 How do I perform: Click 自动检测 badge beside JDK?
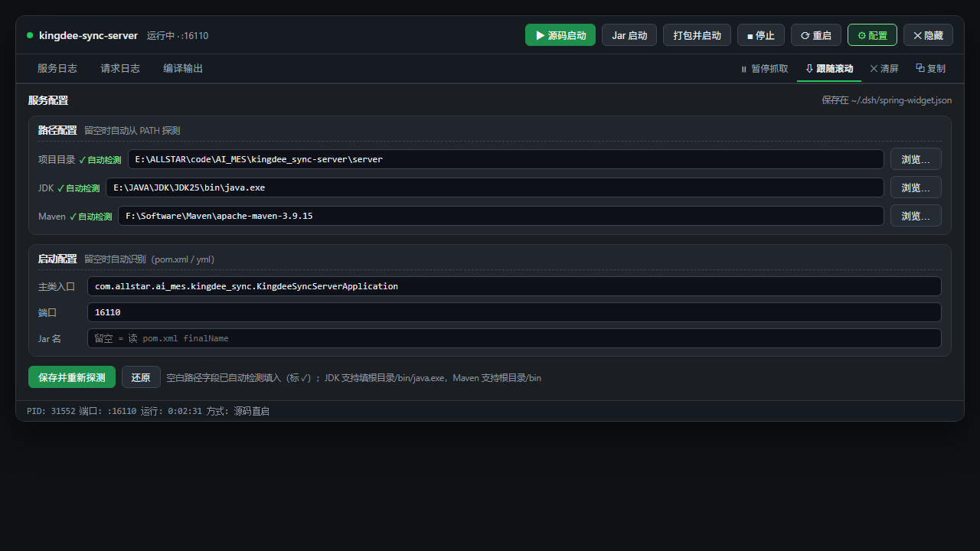pyautogui.click(x=79, y=188)
